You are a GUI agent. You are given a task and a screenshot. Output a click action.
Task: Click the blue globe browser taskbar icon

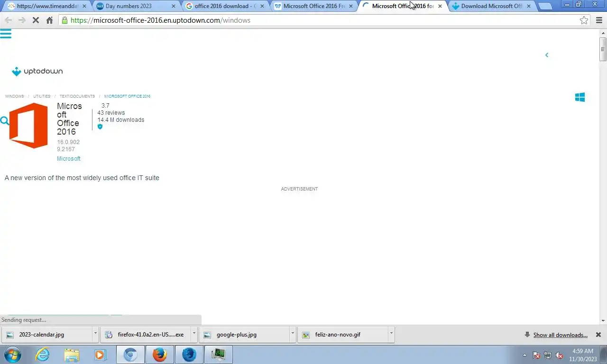(189, 355)
